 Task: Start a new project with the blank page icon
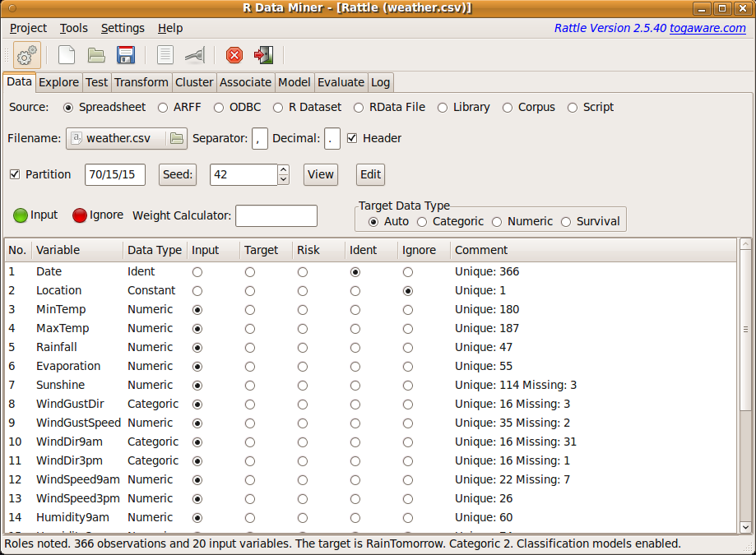(66, 55)
